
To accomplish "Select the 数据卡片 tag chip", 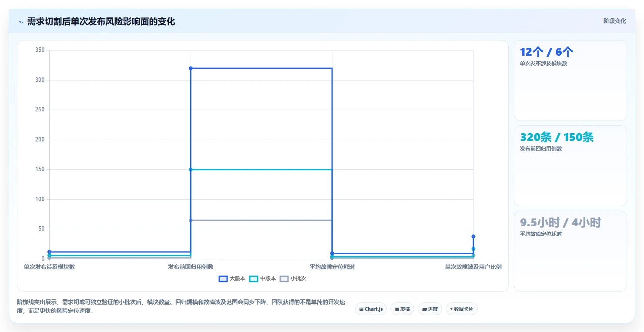I will pyautogui.click(x=462, y=309).
